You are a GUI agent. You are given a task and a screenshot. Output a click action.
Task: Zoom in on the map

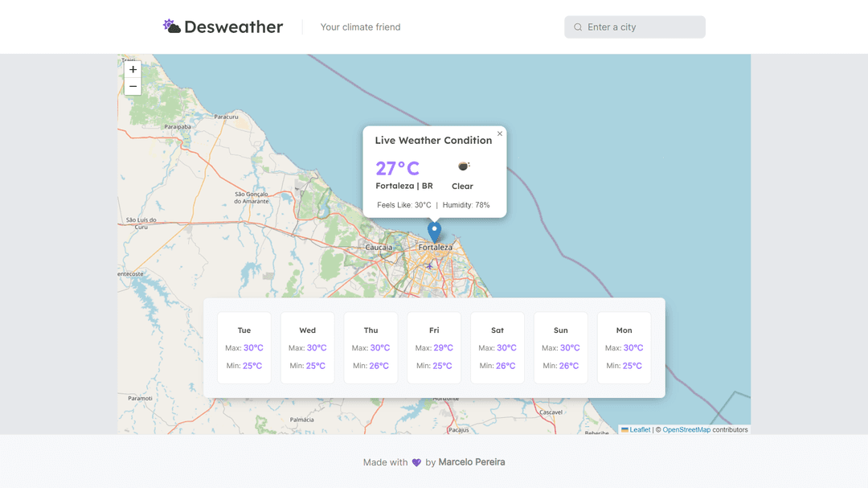(x=133, y=70)
